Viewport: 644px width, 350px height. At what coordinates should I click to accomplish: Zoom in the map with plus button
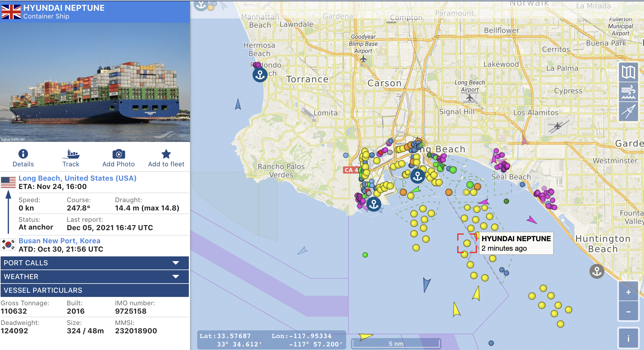[x=628, y=292]
